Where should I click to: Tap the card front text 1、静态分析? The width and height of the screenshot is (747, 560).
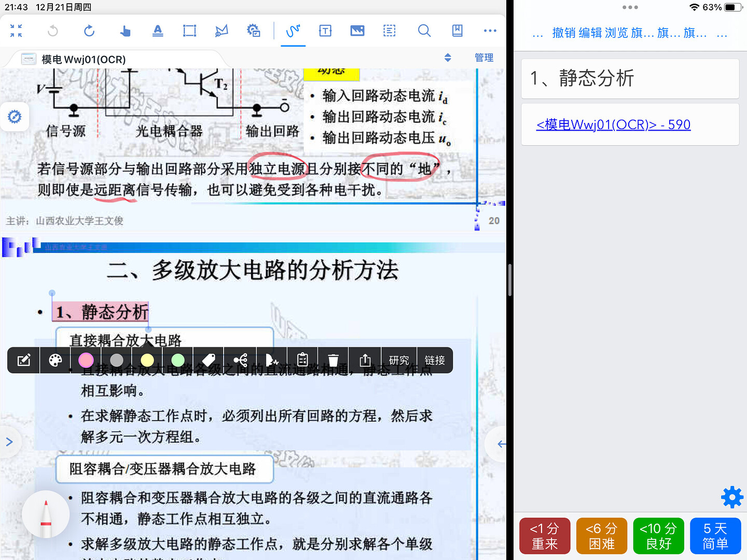(582, 78)
